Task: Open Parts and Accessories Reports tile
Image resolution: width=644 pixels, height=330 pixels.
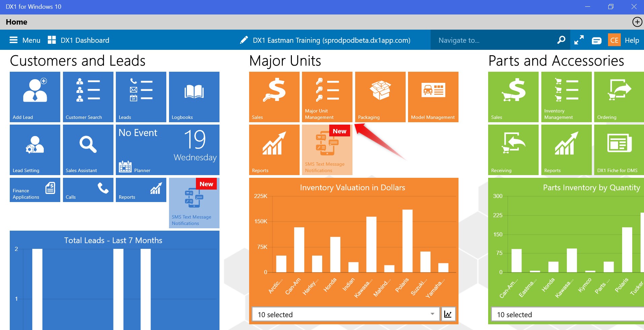Action: pyautogui.click(x=567, y=150)
